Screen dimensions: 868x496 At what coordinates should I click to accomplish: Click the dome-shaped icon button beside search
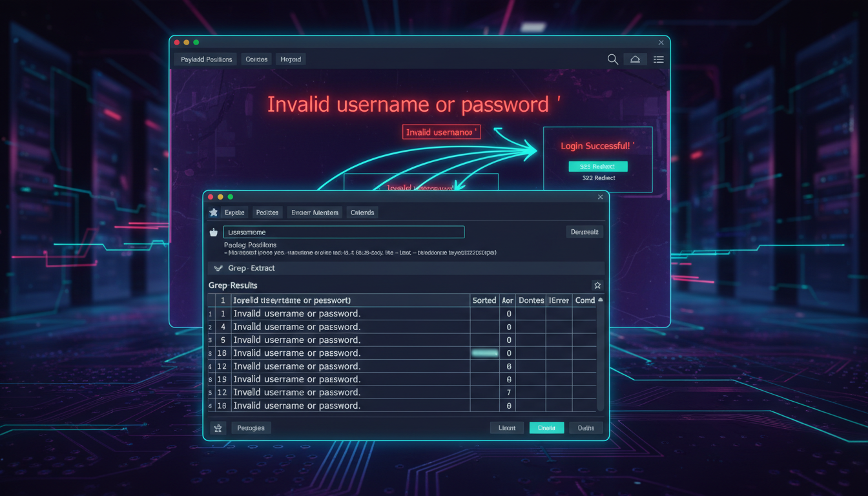635,59
